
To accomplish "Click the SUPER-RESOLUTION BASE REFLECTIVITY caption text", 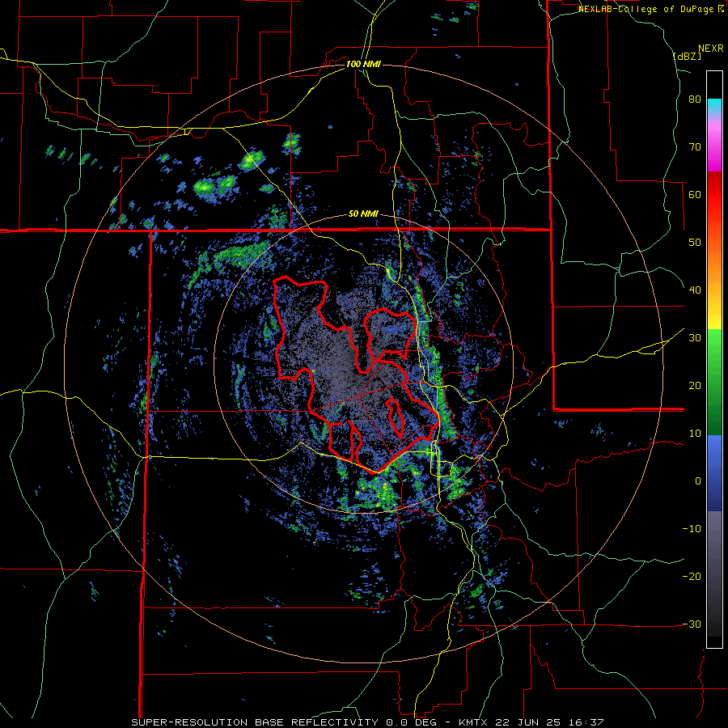I will tap(255, 722).
